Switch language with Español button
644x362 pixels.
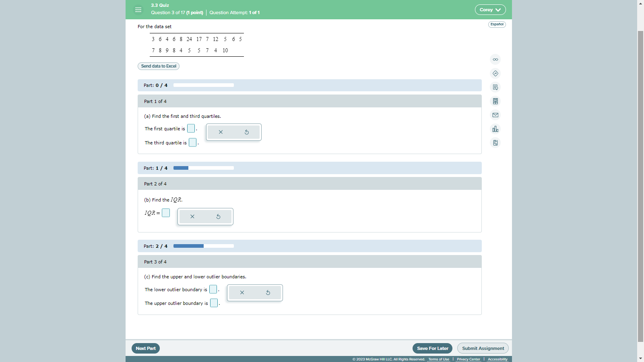click(x=497, y=25)
